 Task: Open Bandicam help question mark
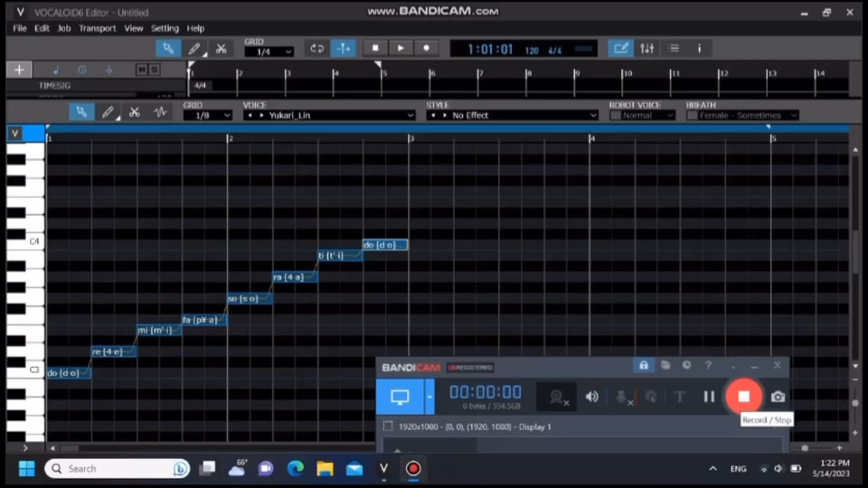coord(708,365)
